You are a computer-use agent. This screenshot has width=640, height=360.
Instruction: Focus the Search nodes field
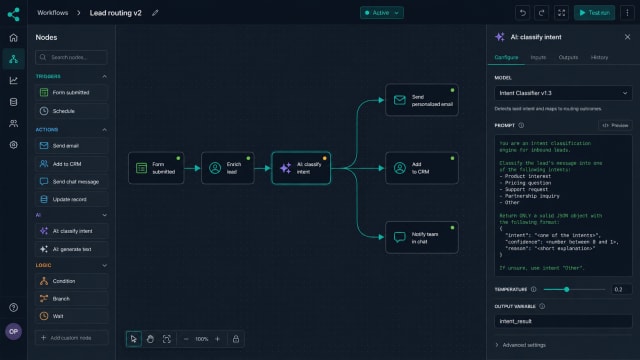(71, 57)
